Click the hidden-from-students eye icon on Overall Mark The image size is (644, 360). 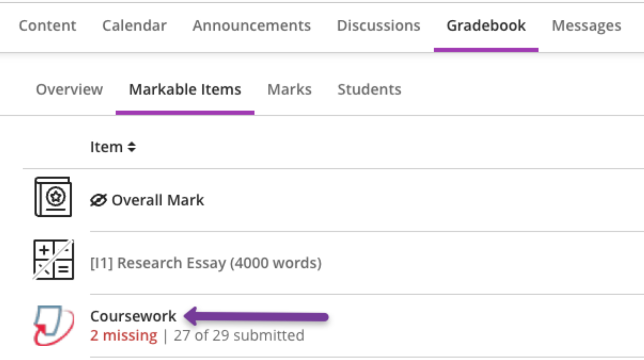(x=98, y=200)
